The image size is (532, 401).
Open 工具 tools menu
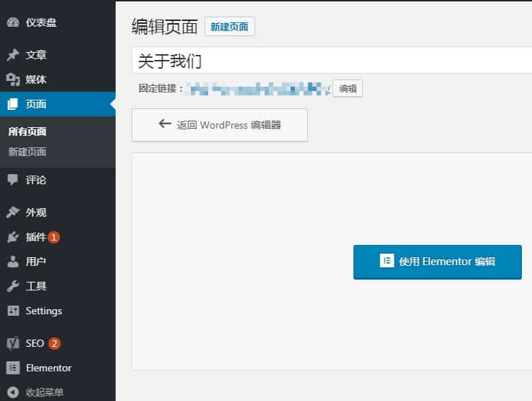[x=36, y=286]
